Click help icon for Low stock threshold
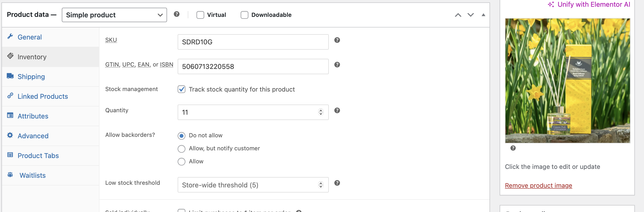The width and height of the screenshot is (644, 212). 337,183
